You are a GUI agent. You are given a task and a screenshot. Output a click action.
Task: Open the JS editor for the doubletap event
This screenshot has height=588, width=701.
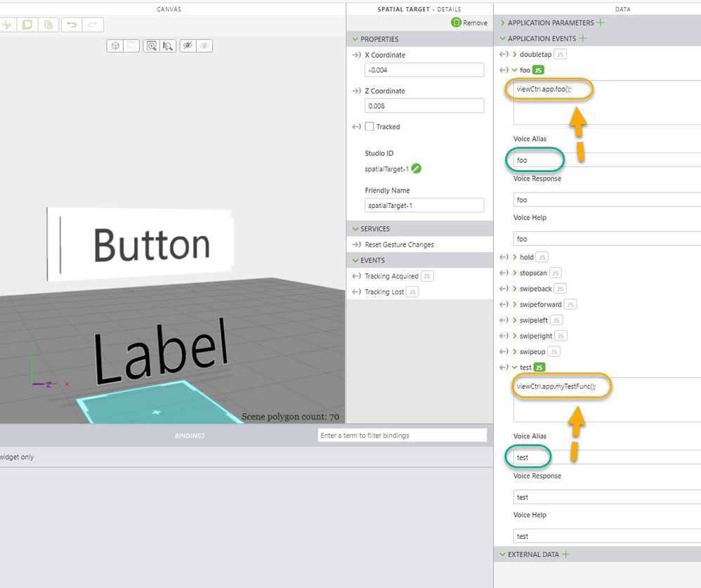point(560,55)
